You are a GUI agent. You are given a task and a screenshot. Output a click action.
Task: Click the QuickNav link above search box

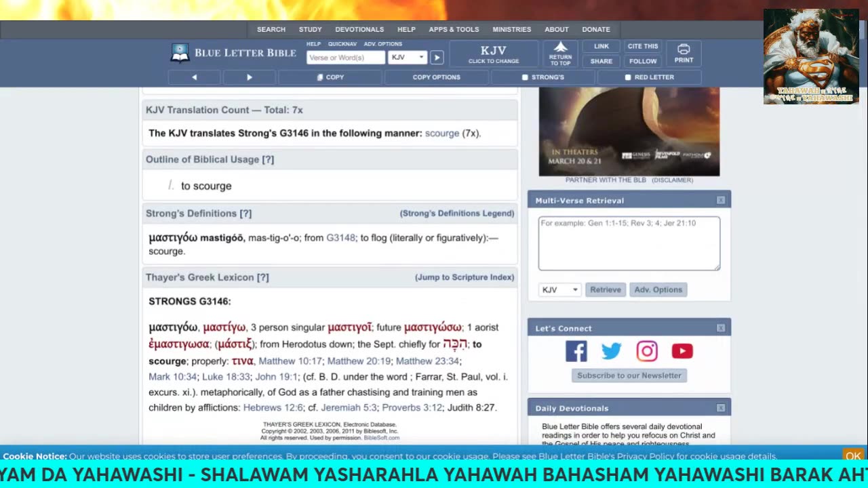pos(342,44)
